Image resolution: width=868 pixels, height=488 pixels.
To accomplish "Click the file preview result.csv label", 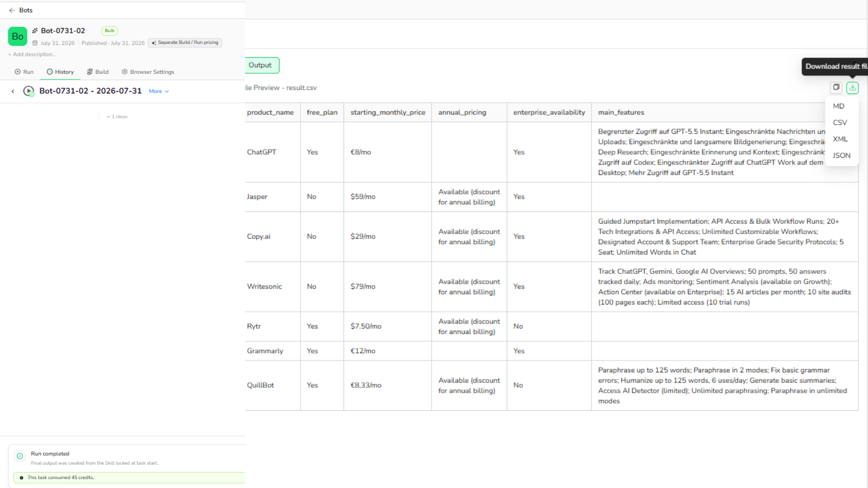I will tap(281, 88).
